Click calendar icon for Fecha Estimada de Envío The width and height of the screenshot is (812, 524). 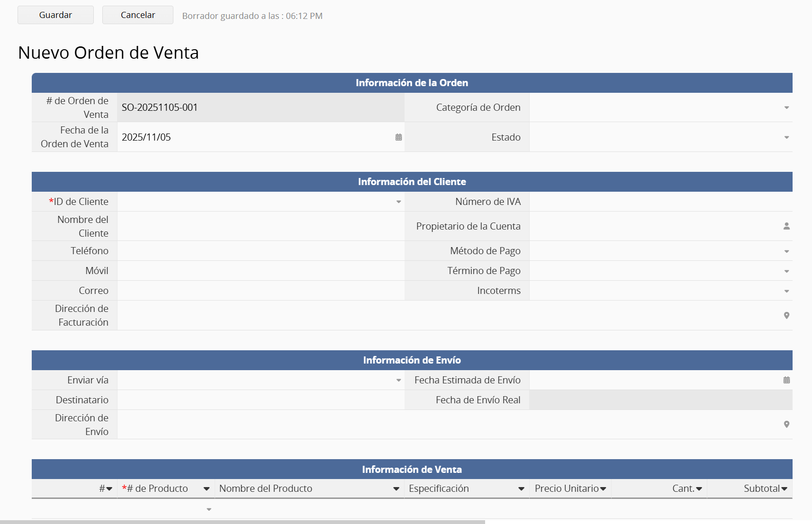786,380
